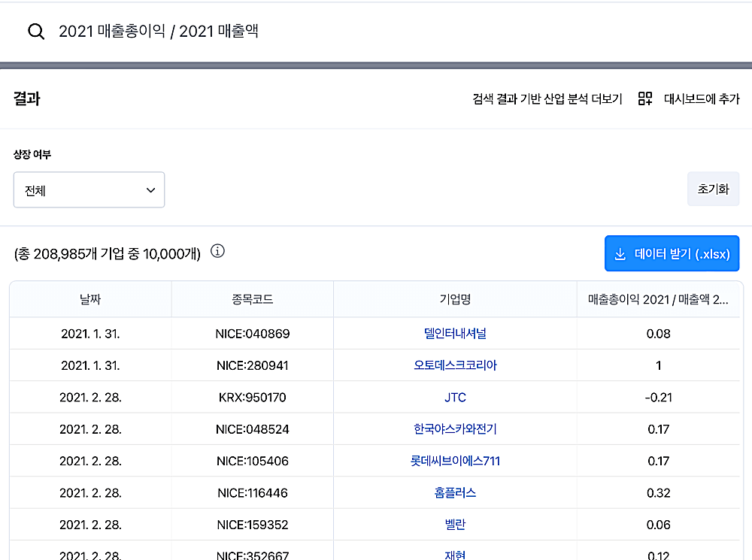752x560 pixels.
Task: Click the JTC company link
Action: click(456, 397)
